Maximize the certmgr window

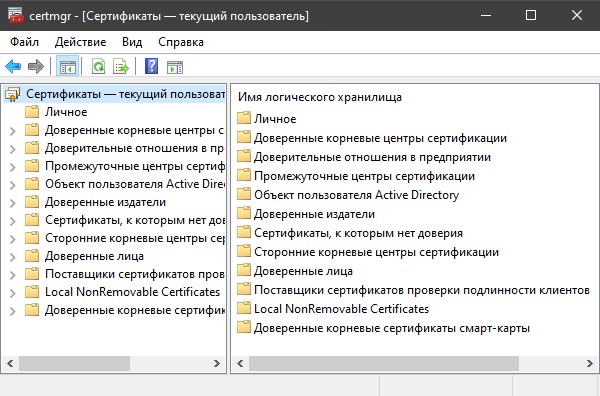531,15
